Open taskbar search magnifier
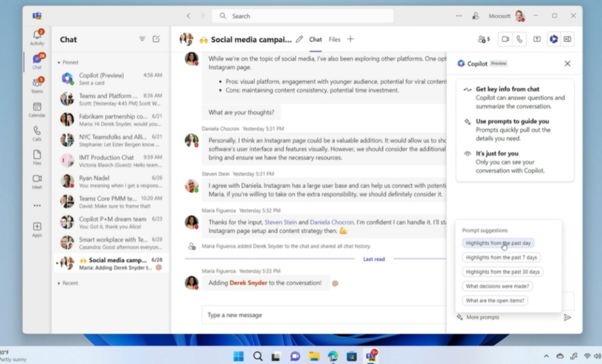Image resolution: width=602 pixels, height=364 pixels. [x=257, y=356]
